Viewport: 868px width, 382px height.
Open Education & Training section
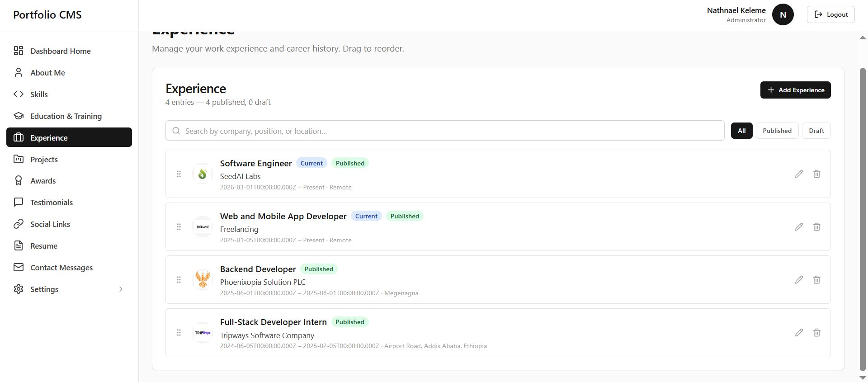69,116
